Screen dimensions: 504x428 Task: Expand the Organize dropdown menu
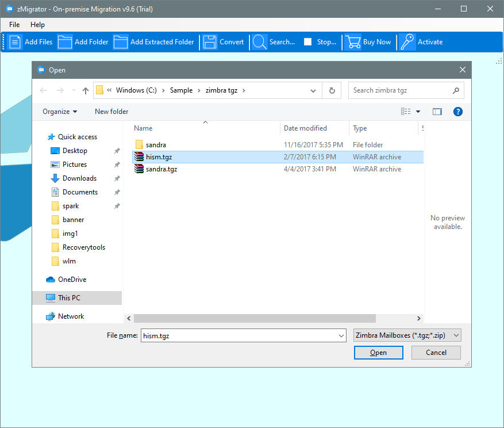coord(60,112)
